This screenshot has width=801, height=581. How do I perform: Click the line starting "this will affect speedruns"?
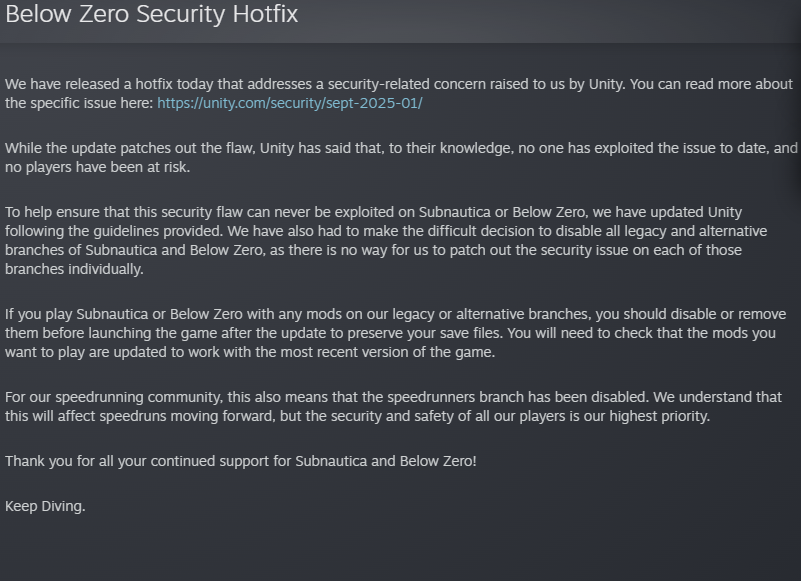click(357, 416)
